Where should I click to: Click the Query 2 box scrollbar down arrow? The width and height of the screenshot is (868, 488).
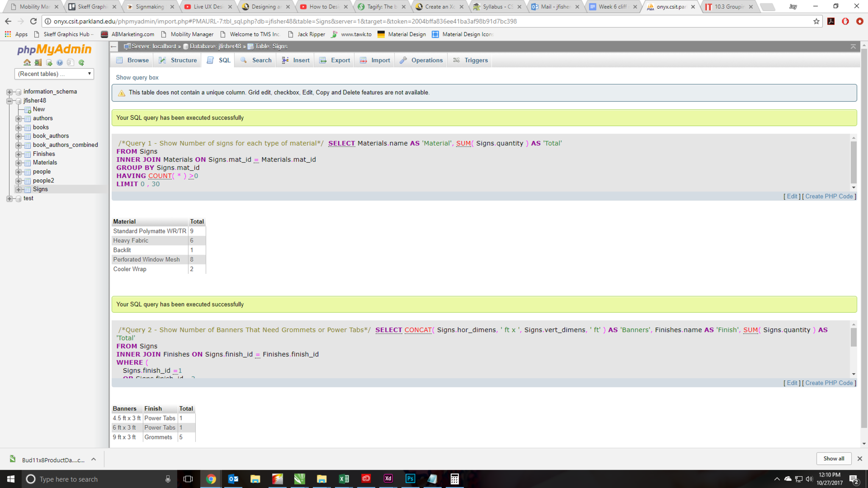point(854,374)
